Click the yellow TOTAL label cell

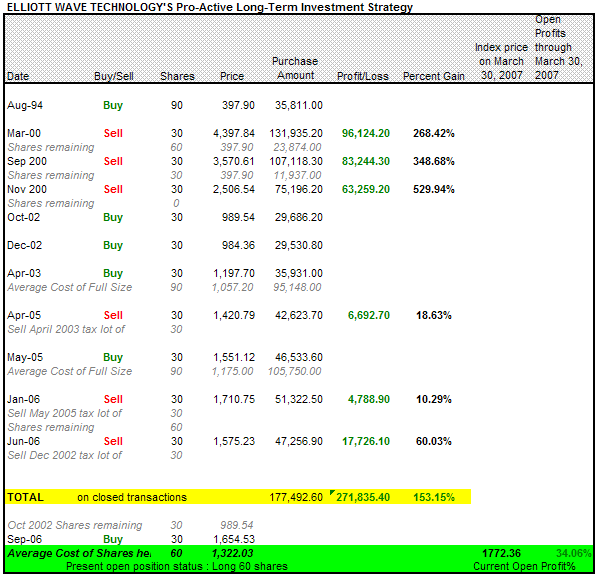(25, 497)
